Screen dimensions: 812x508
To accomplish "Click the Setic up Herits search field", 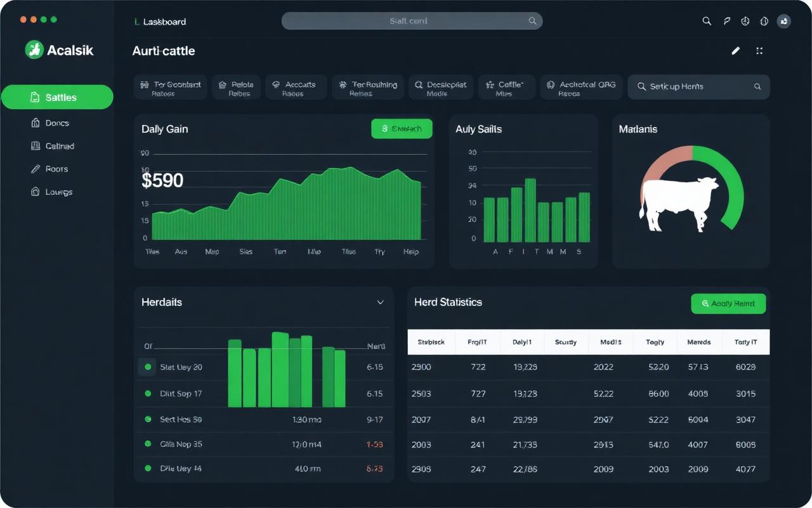I will 698,87.
